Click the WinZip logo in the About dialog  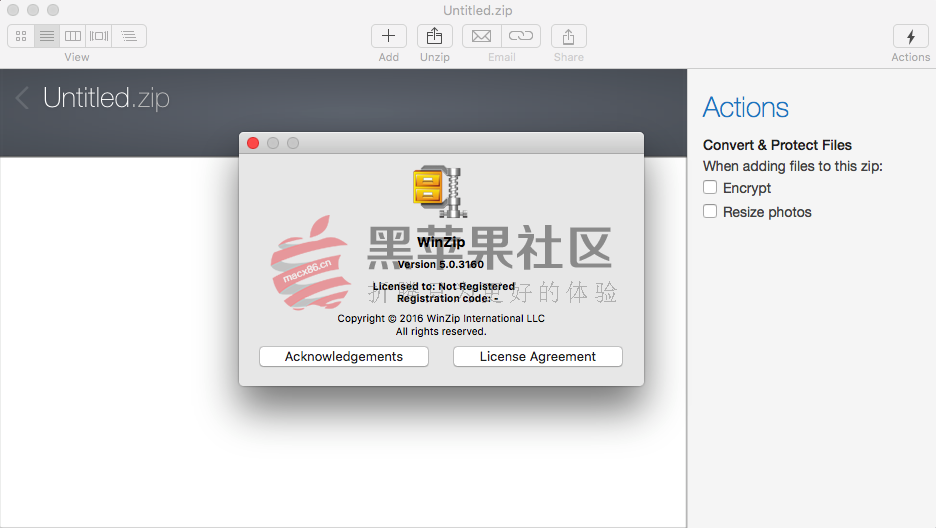click(x=441, y=192)
